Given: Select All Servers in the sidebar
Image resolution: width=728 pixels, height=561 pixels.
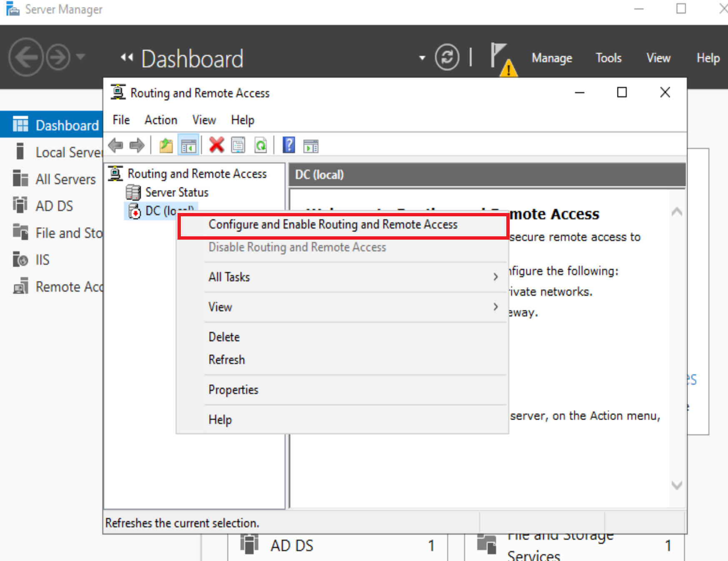Looking at the screenshot, I should pos(52,179).
